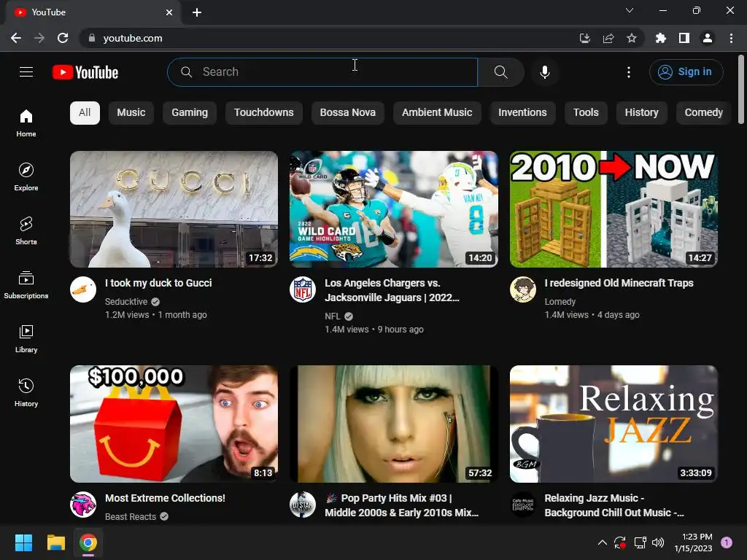Image resolution: width=747 pixels, height=560 pixels.
Task: Click the search magnifier button
Action: point(500,72)
